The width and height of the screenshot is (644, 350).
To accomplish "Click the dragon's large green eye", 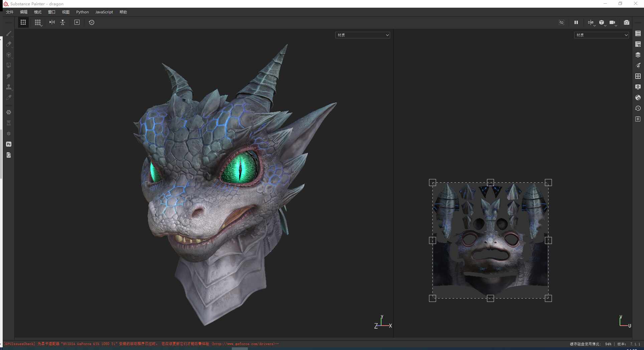I will tap(240, 167).
